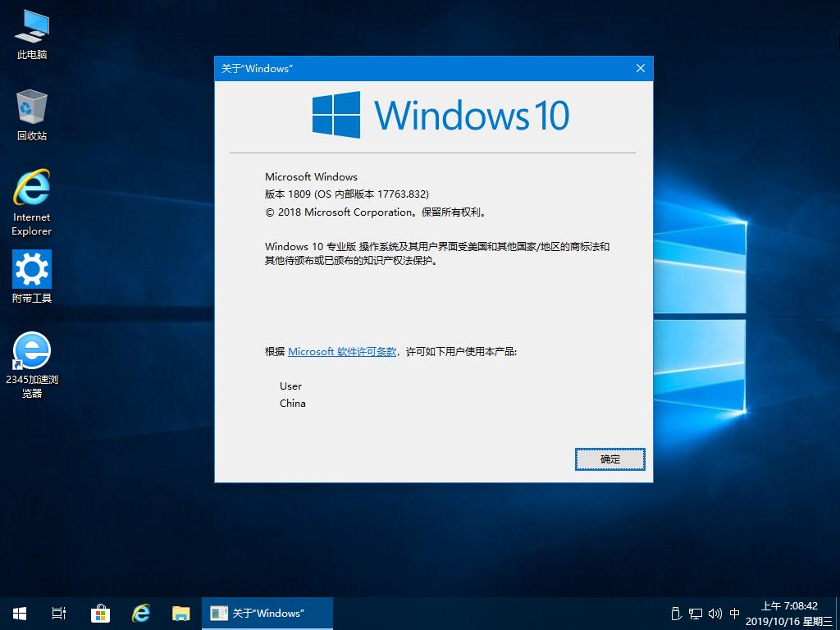Click the 版本 1809 version text
The width and height of the screenshot is (840, 630).
pyautogui.click(x=347, y=194)
